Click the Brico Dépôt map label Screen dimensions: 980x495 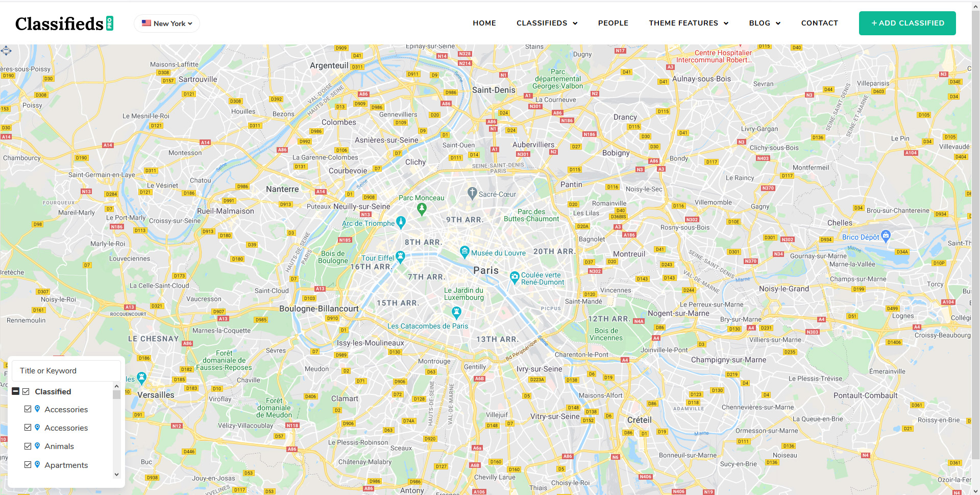coord(861,237)
